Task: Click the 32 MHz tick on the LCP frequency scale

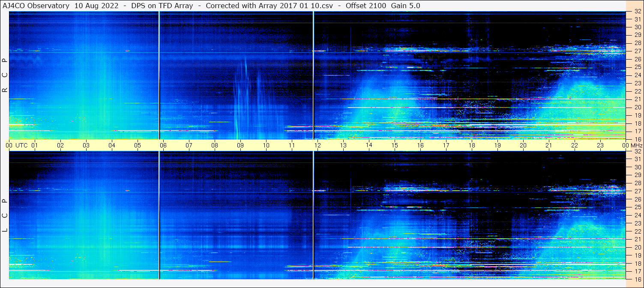Action: click(637, 151)
